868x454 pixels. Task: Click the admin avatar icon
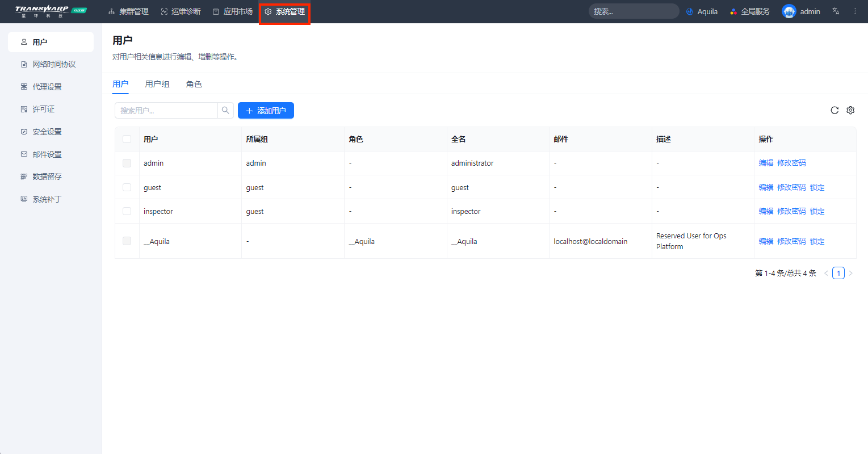tap(789, 11)
